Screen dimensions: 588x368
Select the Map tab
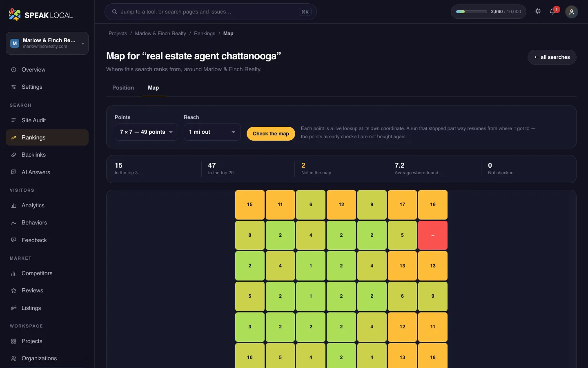(154, 88)
